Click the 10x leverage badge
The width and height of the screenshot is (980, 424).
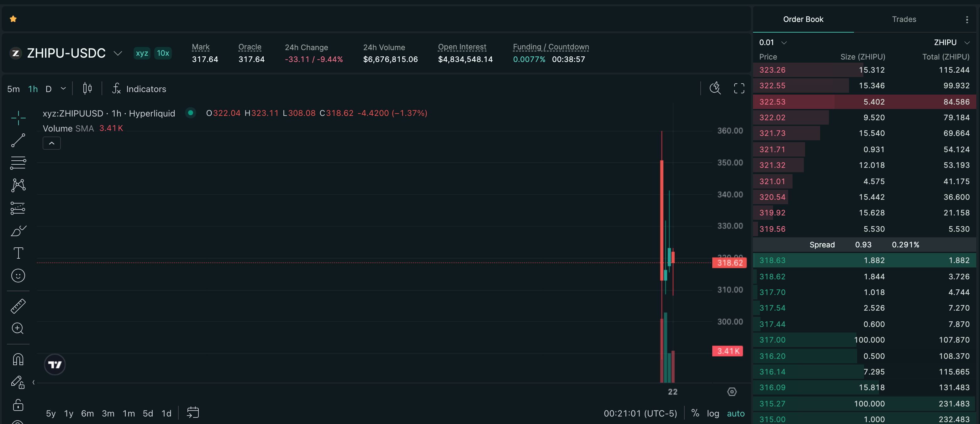click(163, 53)
